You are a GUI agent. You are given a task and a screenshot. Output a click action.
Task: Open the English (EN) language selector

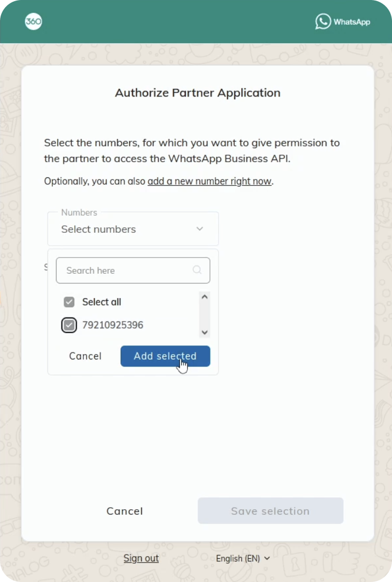243,558
